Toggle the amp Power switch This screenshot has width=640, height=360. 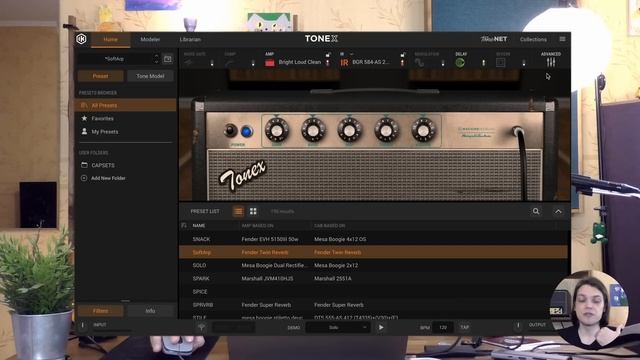(231, 131)
